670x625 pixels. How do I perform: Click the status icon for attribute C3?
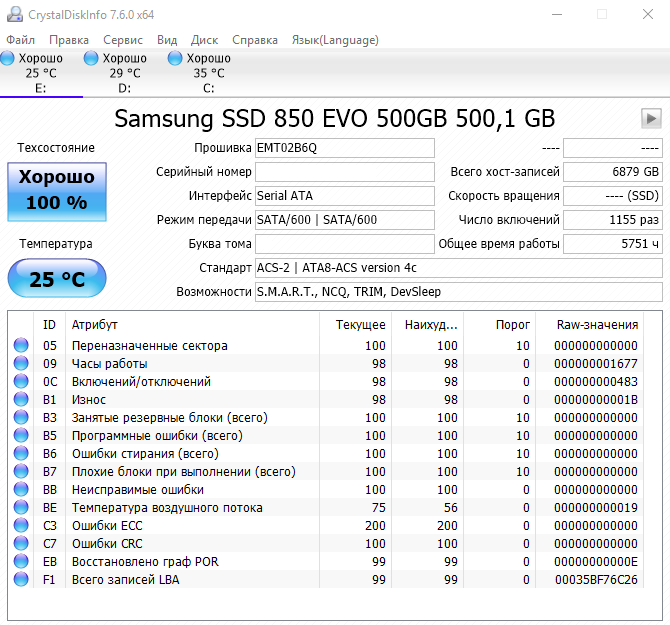click(x=21, y=525)
